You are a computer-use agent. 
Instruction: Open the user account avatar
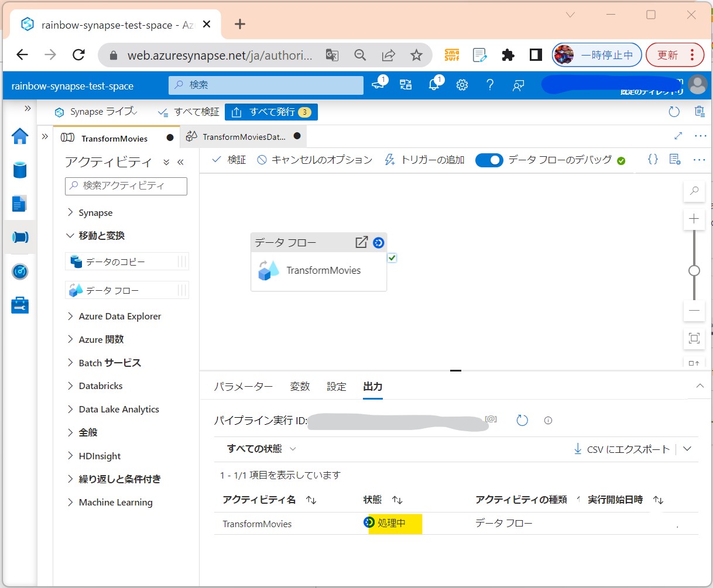tap(697, 84)
